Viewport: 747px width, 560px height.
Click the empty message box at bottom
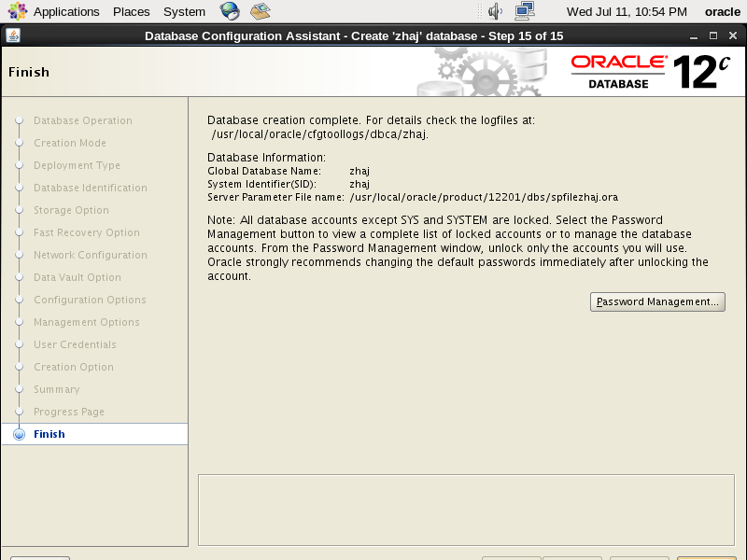pyautogui.click(x=466, y=510)
